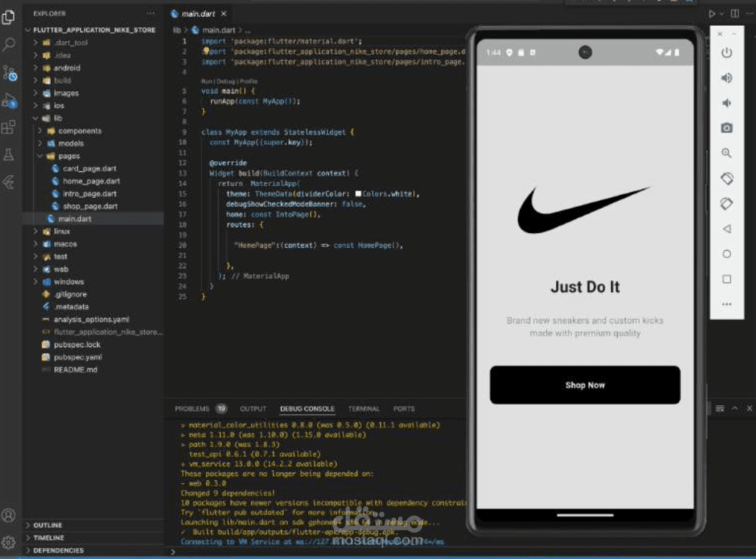Screen dimensions: 756x559
Task: Maximize the panel with up chevron
Action: pyautogui.click(x=735, y=408)
